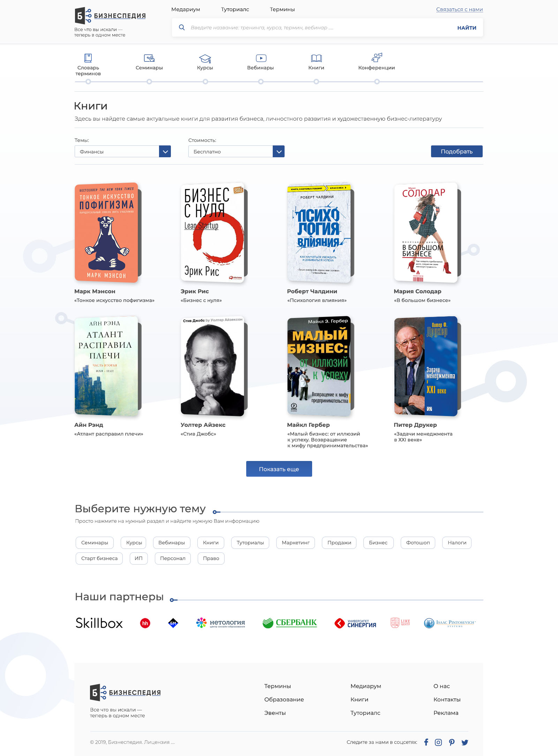Image resolution: width=558 pixels, height=756 pixels.
Task: Expand the Темы dropdown showing Финансы
Action: (x=123, y=151)
